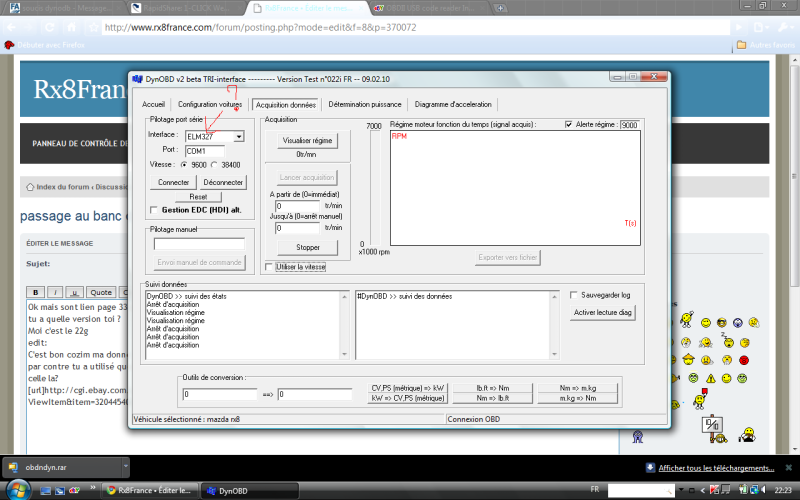Check the Sauvegarder log checkbox
This screenshot has height=500, width=800.
pyautogui.click(x=573, y=295)
